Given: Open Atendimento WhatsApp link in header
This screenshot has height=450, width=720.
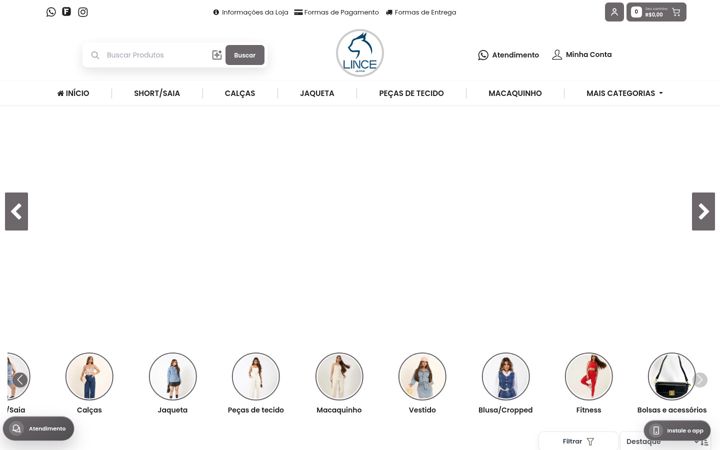Looking at the screenshot, I should [x=508, y=55].
